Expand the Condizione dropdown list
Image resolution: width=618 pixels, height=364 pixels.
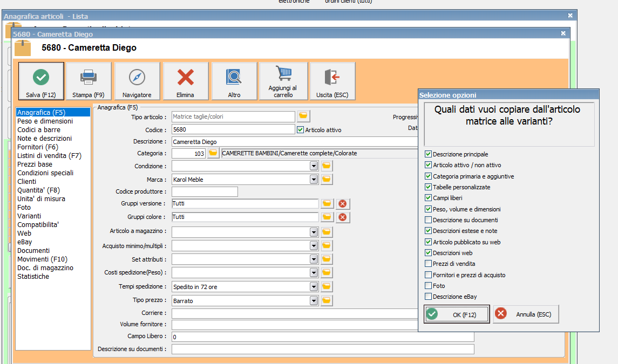tap(314, 166)
